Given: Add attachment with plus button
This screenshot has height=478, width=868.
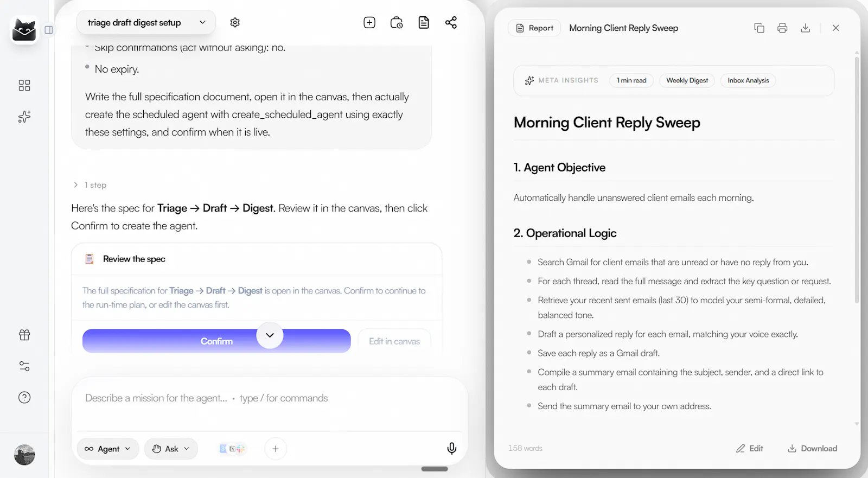Looking at the screenshot, I should pos(276,449).
